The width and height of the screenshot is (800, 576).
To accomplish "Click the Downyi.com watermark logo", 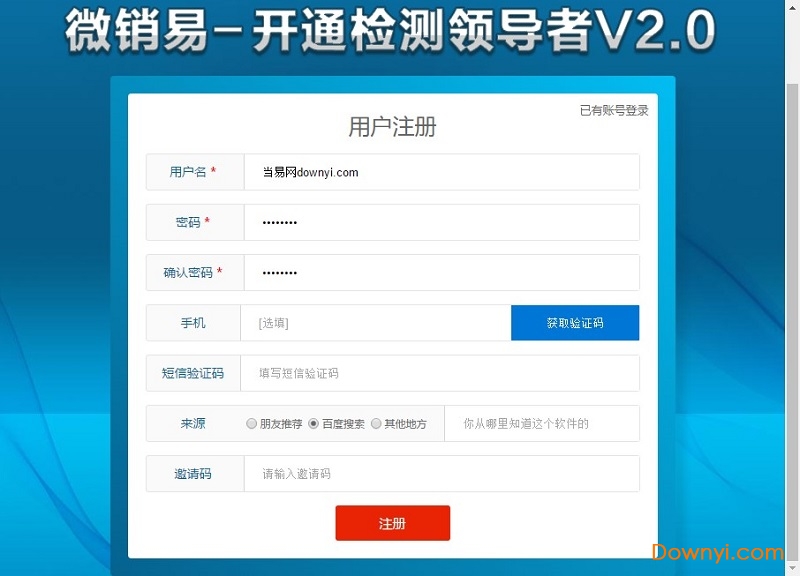I will [x=717, y=552].
